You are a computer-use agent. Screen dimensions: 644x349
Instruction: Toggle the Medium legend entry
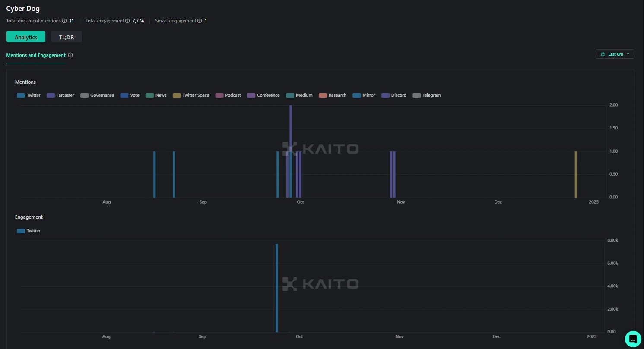pos(299,95)
